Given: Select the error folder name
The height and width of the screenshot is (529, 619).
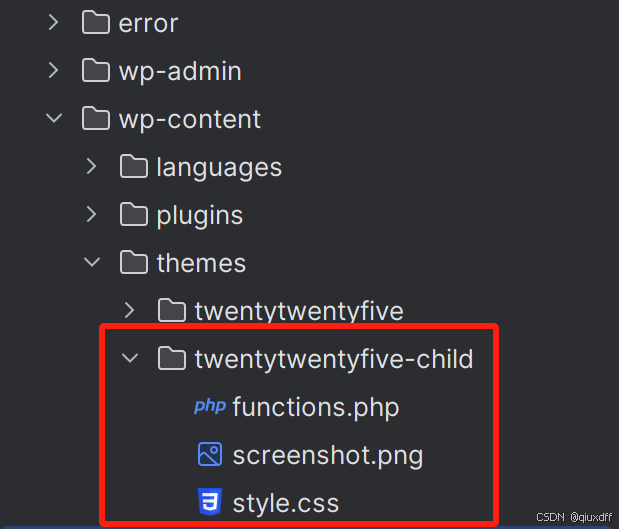Looking at the screenshot, I should tap(148, 23).
